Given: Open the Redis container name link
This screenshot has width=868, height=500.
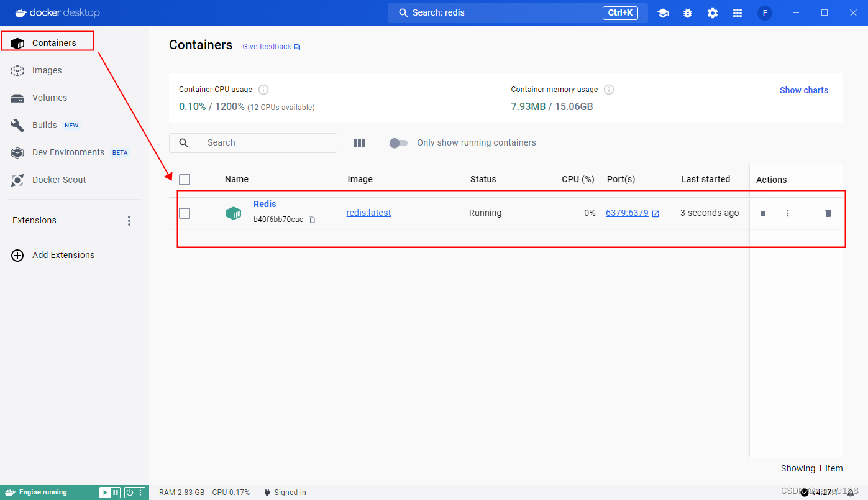Looking at the screenshot, I should 265,204.
